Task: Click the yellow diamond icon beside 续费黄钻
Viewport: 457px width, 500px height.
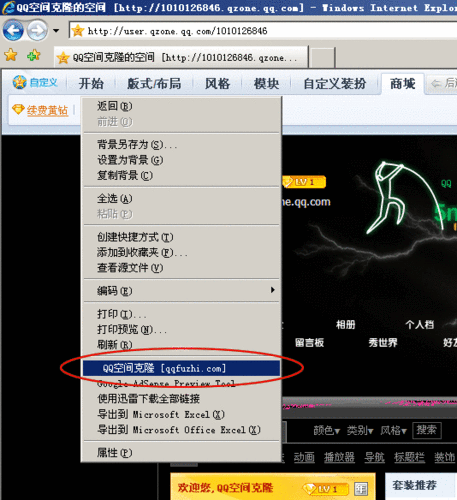Action: pos(18,109)
